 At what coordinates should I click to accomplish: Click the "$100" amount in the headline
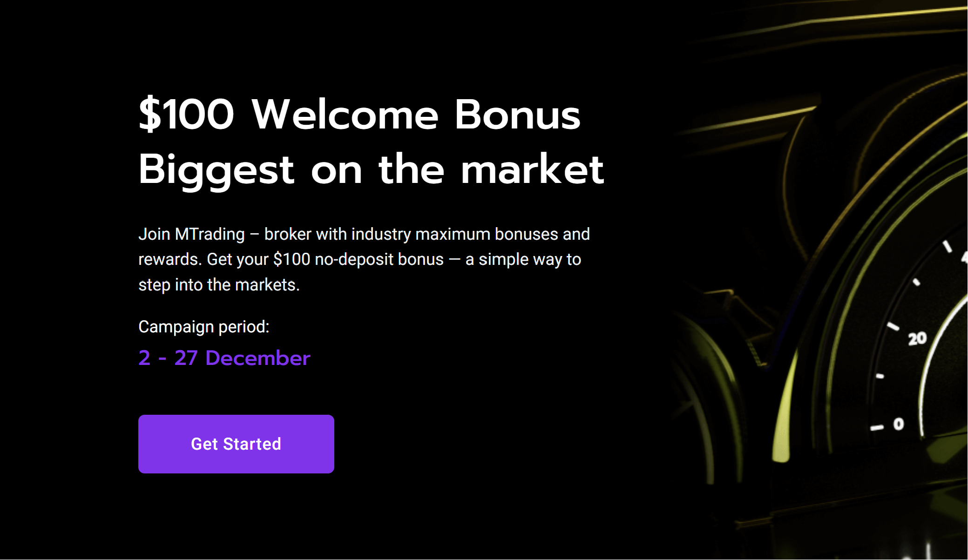tap(186, 115)
